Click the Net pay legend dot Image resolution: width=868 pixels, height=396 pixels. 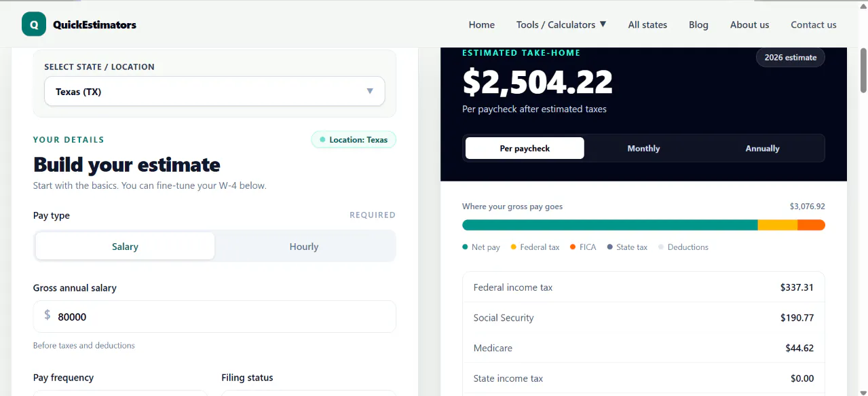[465, 247]
